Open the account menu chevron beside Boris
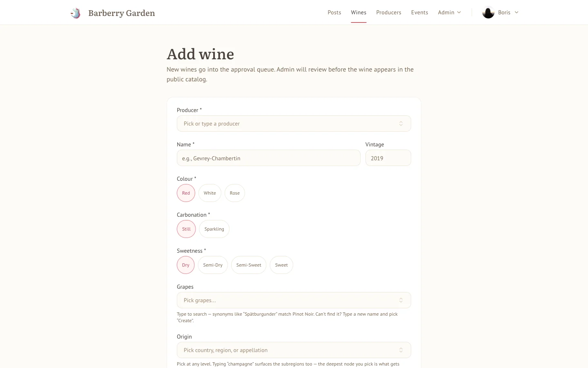The height and width of the screenshot is (368, 588). point(516,12)
